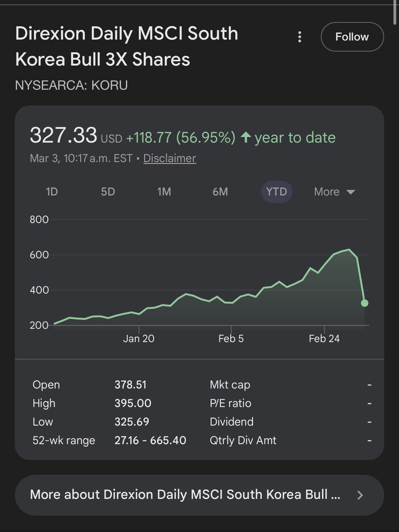The height and width of the screenshot is (532, 399).
Task: Switch chart to 5D range
Action: coord(108,192)
